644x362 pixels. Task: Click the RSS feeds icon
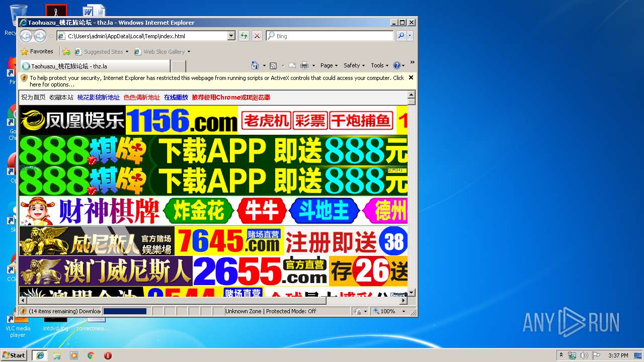pos(273,65)
